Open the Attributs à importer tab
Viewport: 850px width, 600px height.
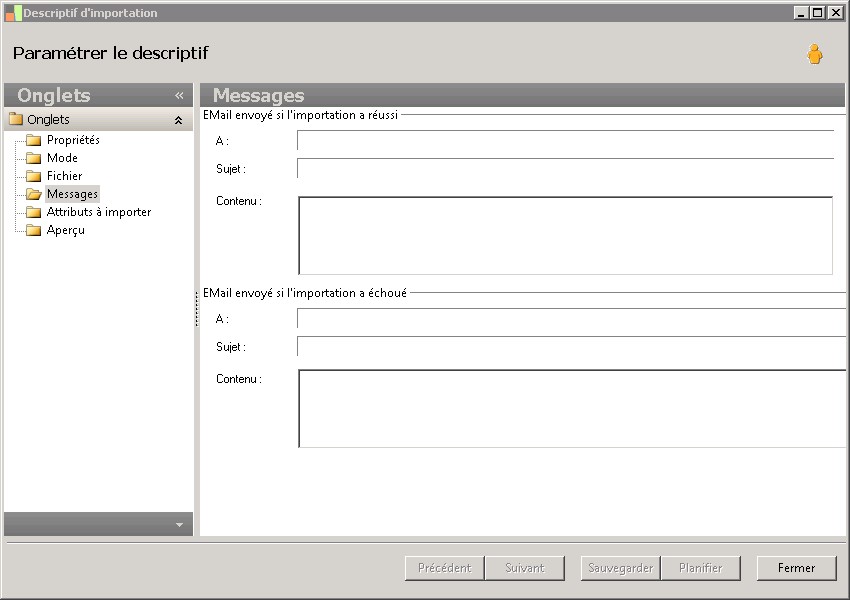point(99,213)
